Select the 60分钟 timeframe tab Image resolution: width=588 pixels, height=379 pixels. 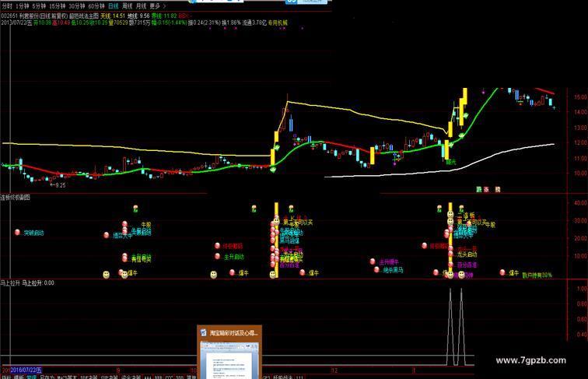pos(96,6)
